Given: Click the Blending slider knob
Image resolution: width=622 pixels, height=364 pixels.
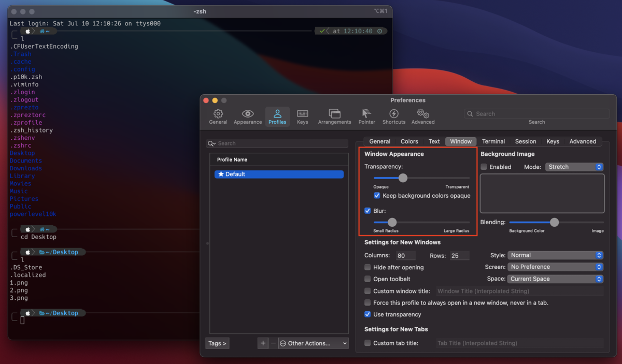Looking at the screenshot, I should coord(554,222).
